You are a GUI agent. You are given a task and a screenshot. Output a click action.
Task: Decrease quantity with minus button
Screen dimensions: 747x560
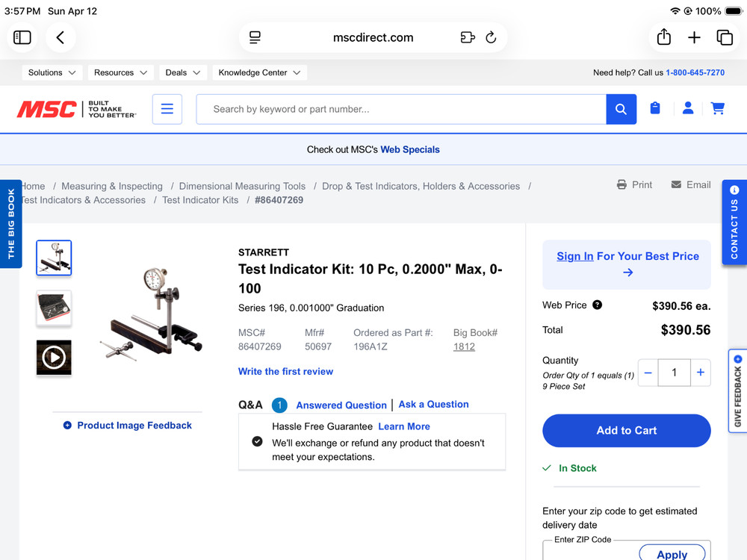point(648,373)
